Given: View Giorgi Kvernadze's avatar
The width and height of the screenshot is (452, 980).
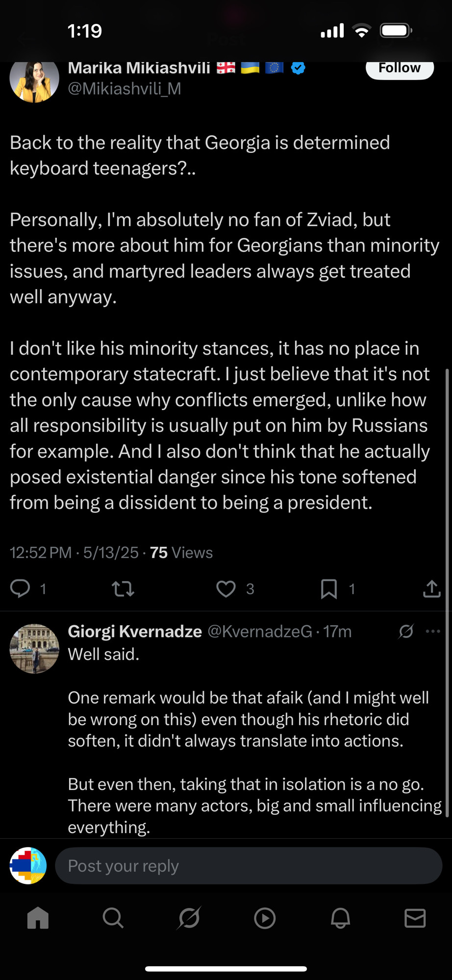Looking at the screenshot, I should pos(34,649).
